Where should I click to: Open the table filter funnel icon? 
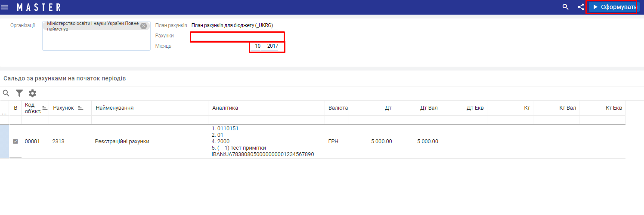click(19, 93)
